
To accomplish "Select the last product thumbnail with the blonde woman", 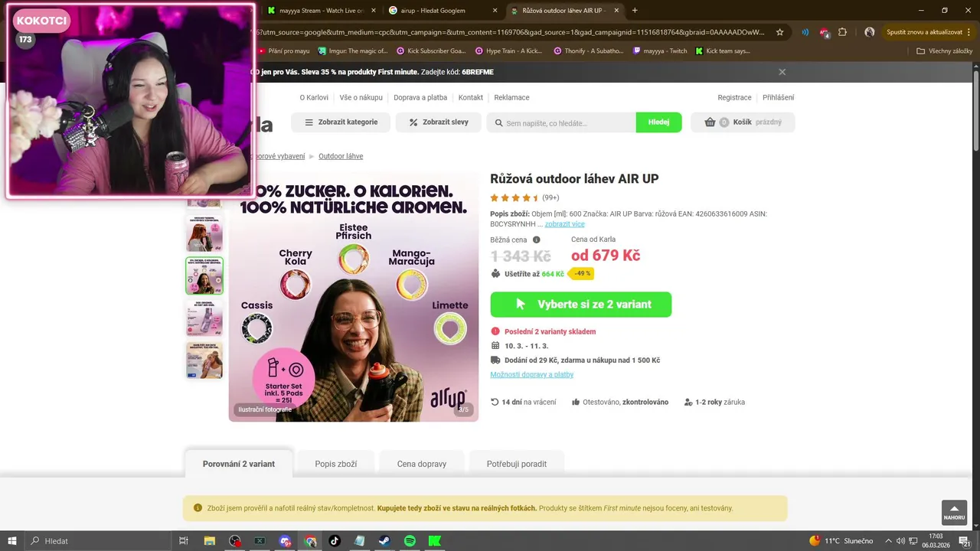I will coord(204,360).
